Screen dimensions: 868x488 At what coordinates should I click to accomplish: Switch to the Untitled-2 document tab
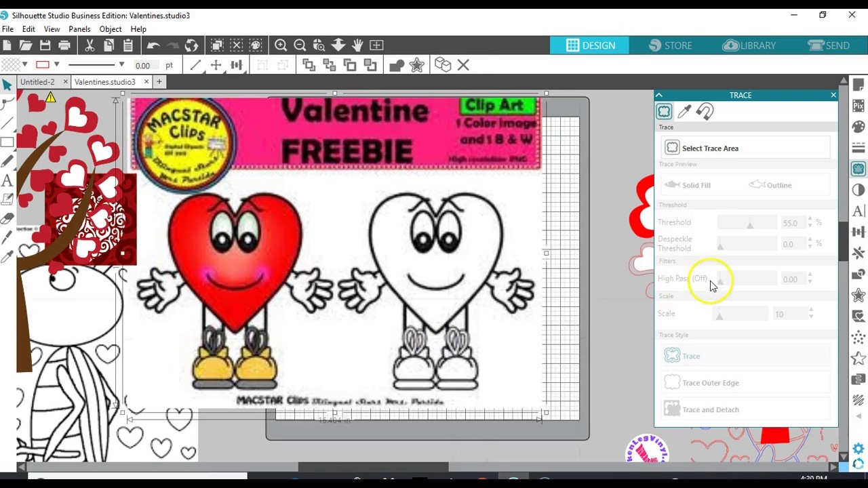(37, 82)
